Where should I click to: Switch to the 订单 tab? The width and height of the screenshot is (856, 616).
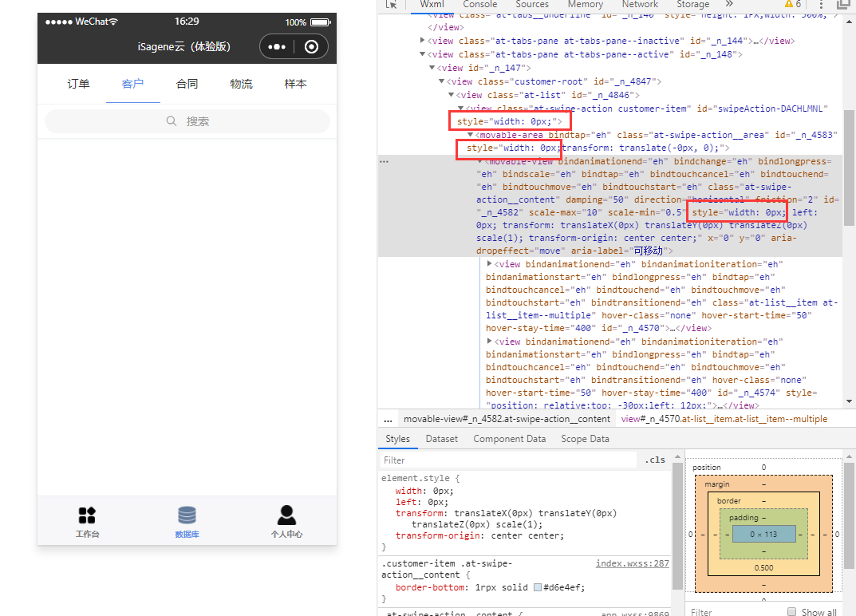click(x=78, y=84)
